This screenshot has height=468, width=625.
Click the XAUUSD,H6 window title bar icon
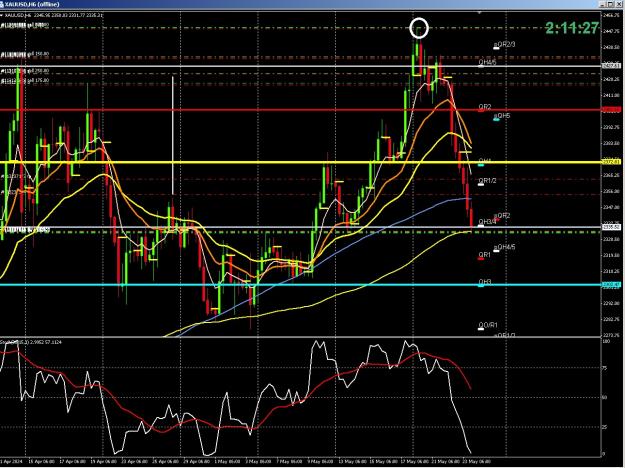click(2, 4)
